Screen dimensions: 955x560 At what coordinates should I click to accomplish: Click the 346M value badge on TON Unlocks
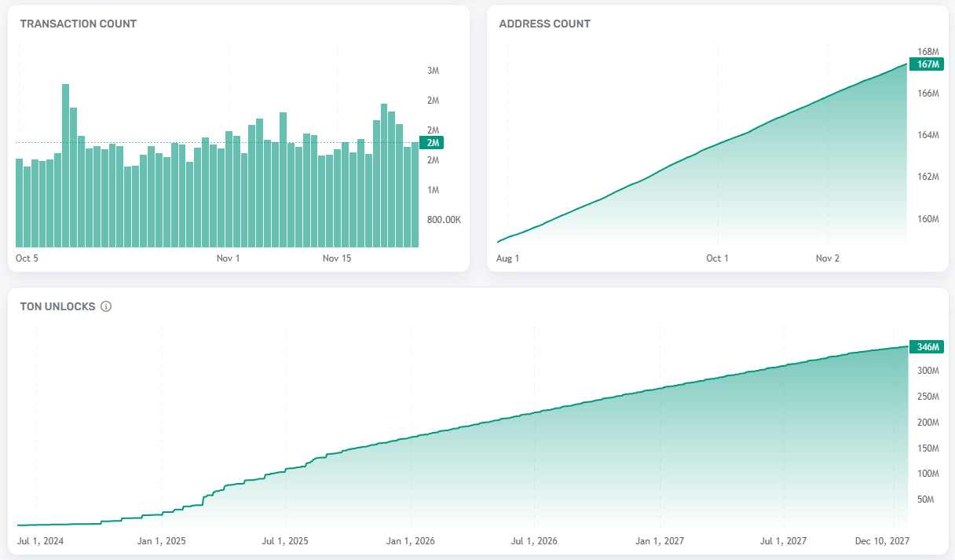tap(926, 347)
